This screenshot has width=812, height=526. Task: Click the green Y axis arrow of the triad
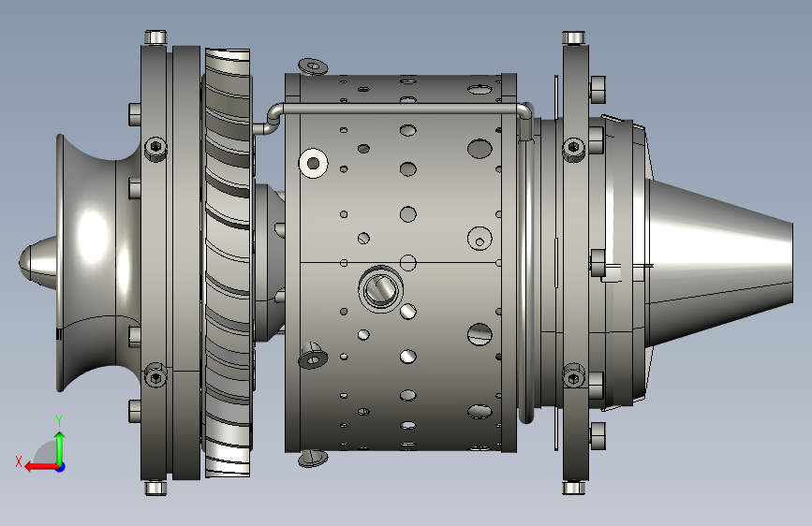(x=60, y=447)
